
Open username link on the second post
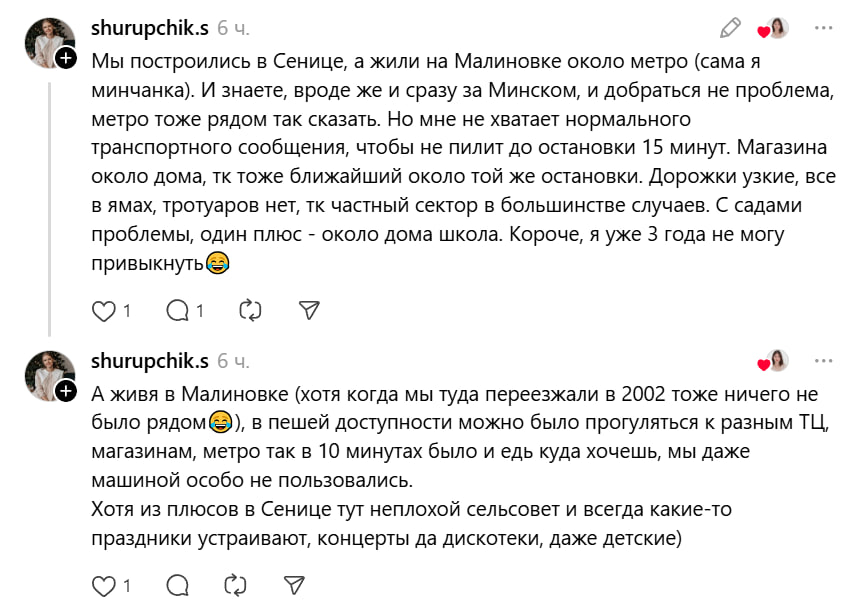[x=149, y=360]
